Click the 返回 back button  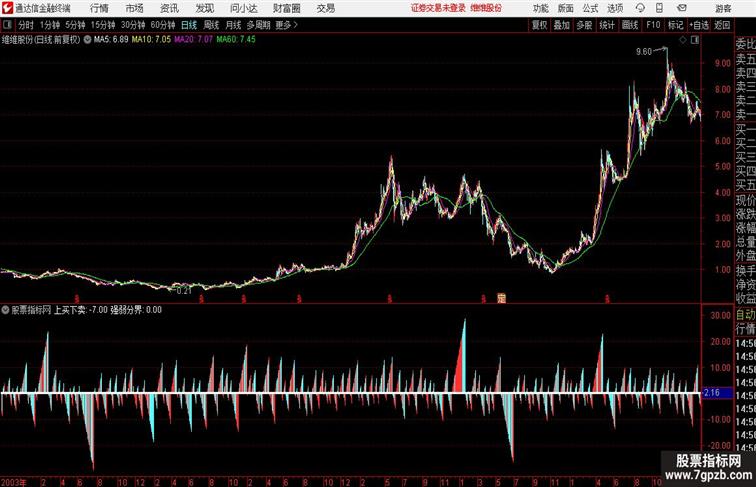tap(722, 25)
